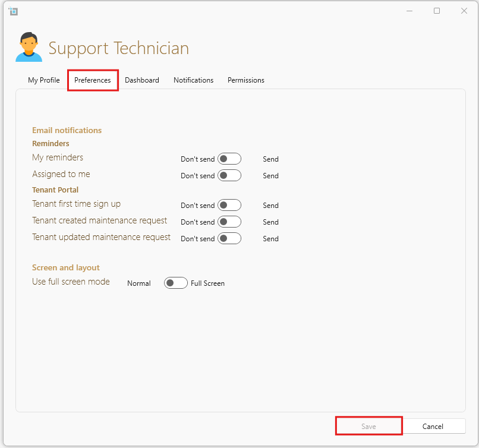Enable the Use full screen mode switch
Viewport: 479px width, 448px height.
point(176,283)
